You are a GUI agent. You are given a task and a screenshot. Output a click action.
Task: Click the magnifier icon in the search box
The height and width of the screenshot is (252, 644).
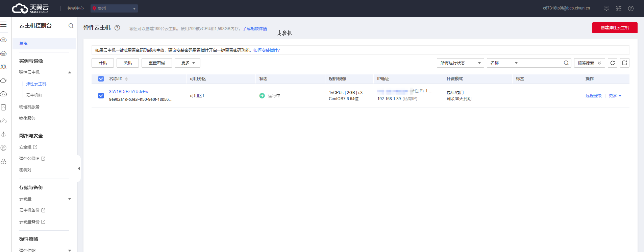566,63
